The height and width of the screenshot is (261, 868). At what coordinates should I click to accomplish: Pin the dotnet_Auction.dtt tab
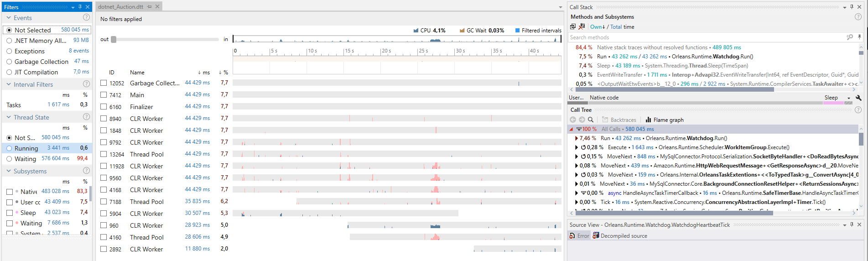pos(149,7)
